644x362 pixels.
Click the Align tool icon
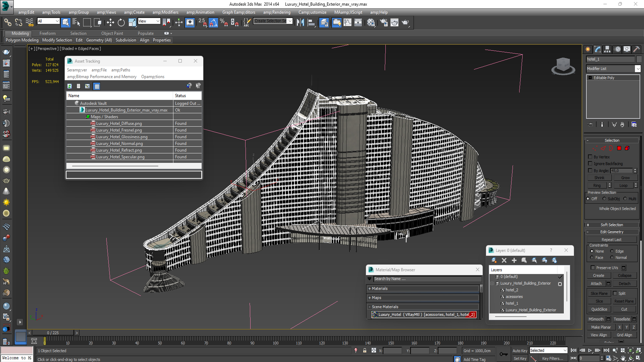point(311,22)
